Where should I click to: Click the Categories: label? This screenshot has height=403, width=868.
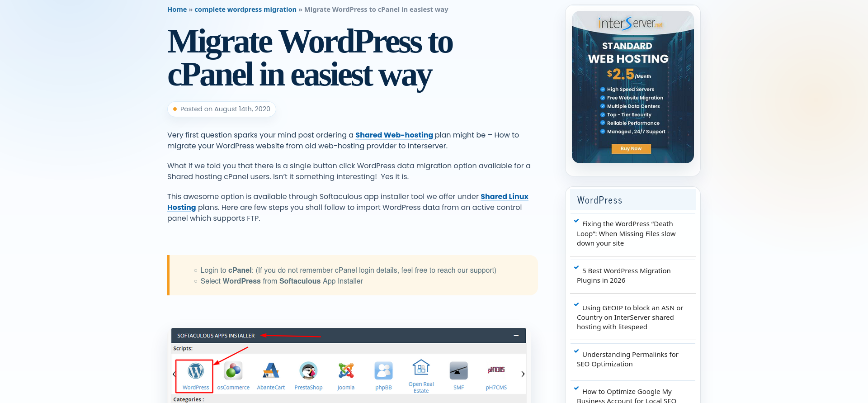pos(189,399)
